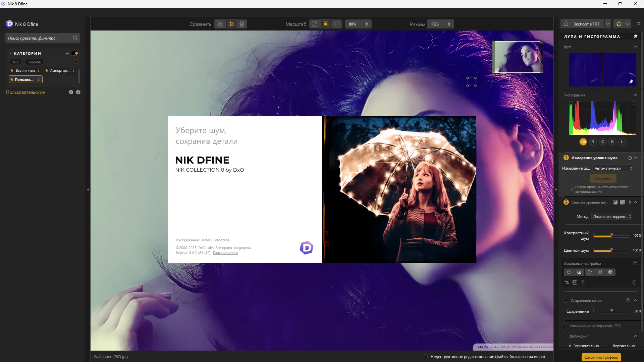Toggle the non-destructive editing checkbox
This screenshot has height=362, width=644.
tap(425, 357)
